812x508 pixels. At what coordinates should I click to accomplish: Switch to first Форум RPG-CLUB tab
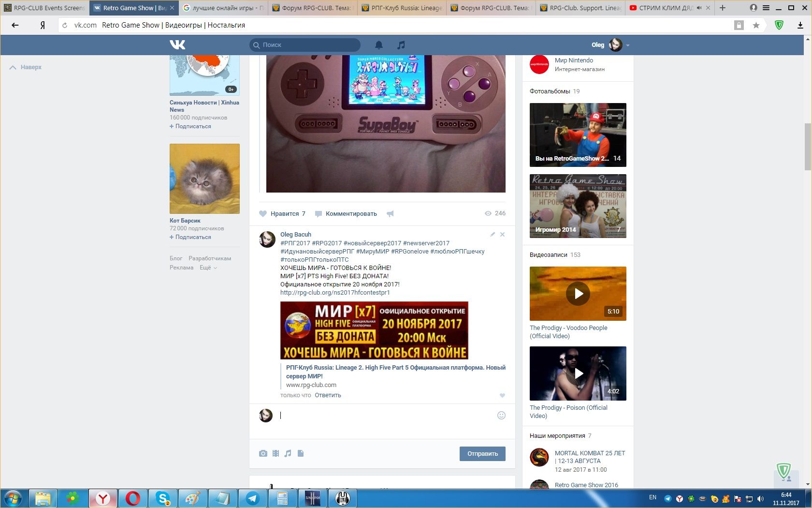(x=313, y=8)
